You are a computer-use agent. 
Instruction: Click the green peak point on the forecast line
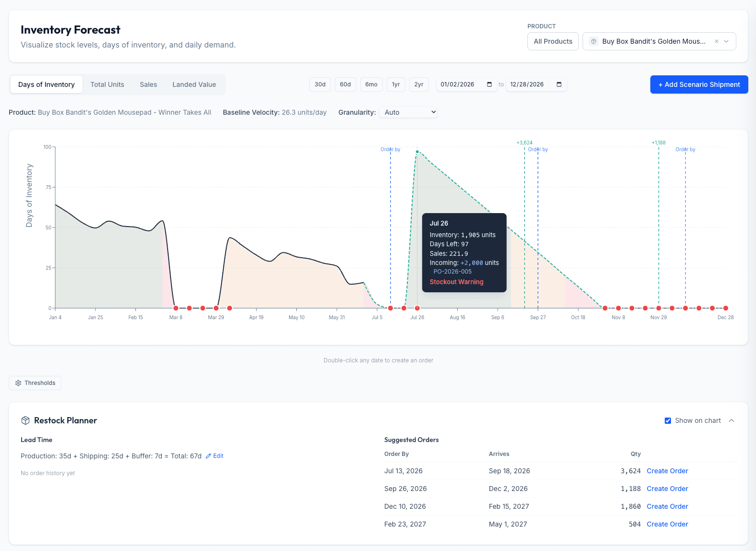point(417,152)
